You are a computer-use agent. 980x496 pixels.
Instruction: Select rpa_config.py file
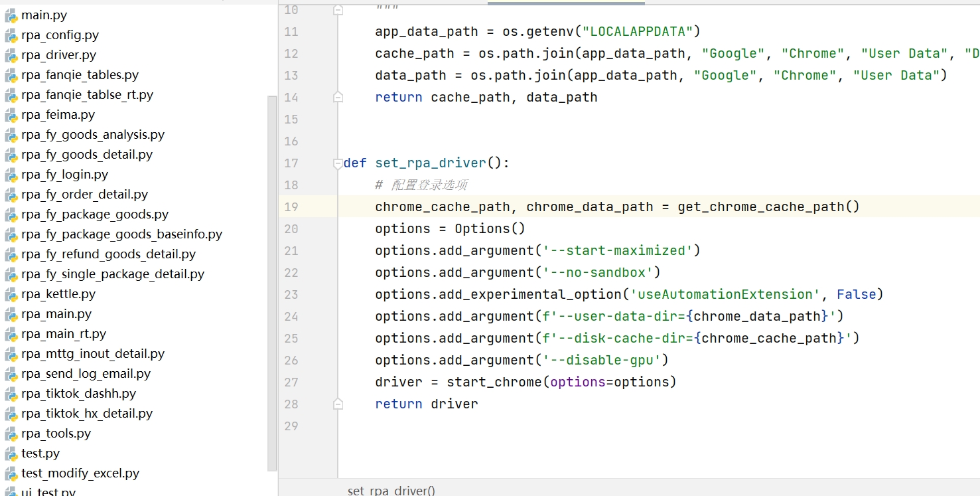pyautogui.click(x=60, y=35)
